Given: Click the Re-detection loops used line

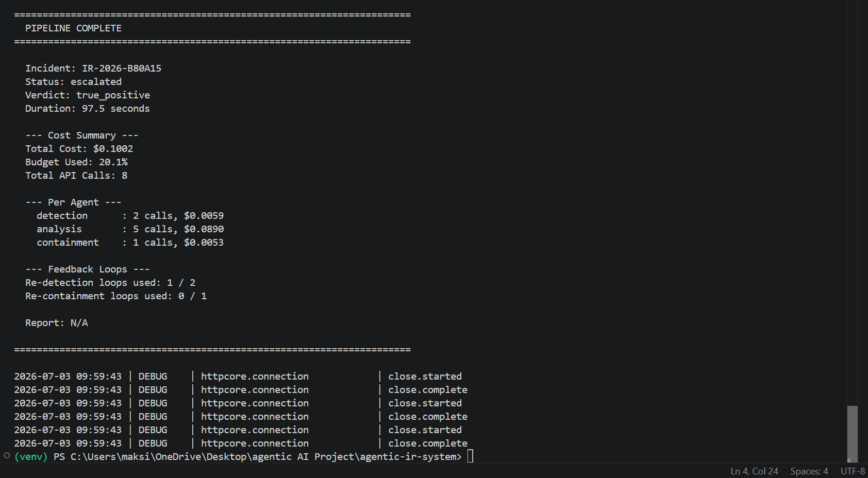Looking at the screenshot, I should click(x=110, y=283).
